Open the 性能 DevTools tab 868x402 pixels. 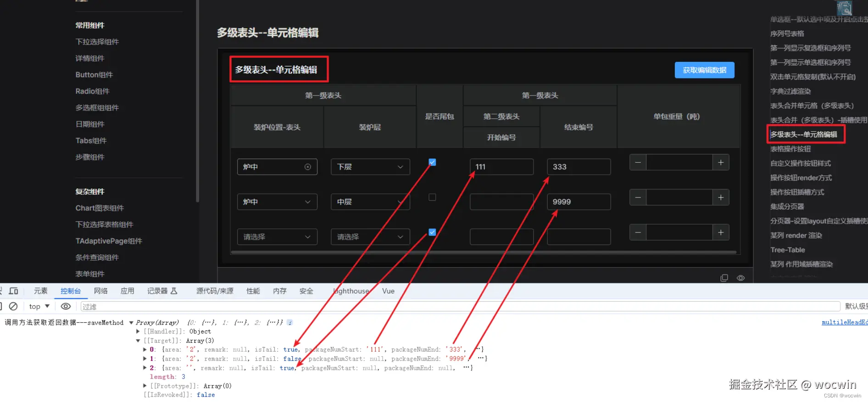click(x=253, y=291)
